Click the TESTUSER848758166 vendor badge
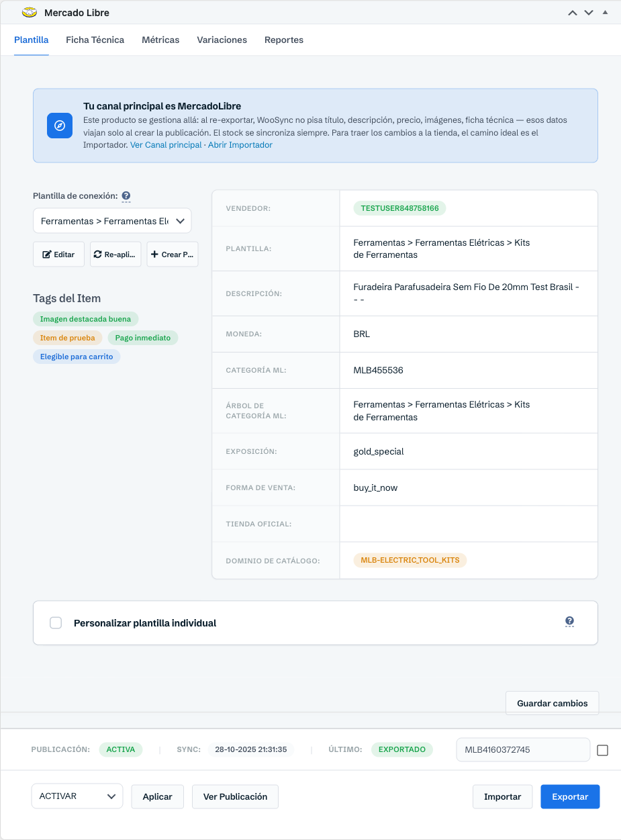The width and height of the screenshot is (621, 840). pyautogui.click(x=399, y=208)
